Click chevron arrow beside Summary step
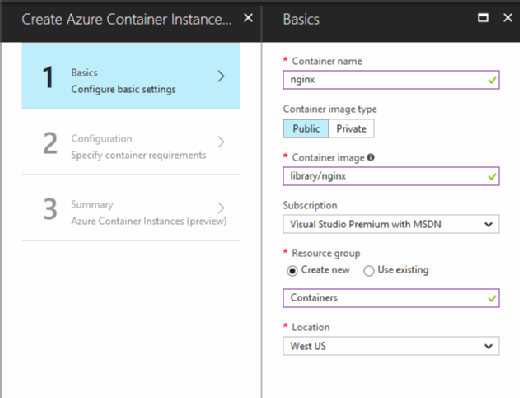 point(221,208)
